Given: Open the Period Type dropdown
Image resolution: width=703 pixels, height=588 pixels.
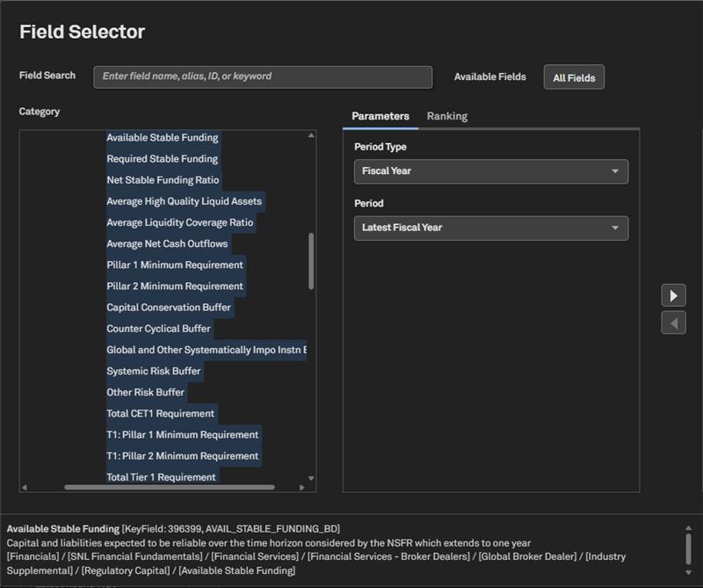Looking at the screenshot, I should [x=490, y=171].
